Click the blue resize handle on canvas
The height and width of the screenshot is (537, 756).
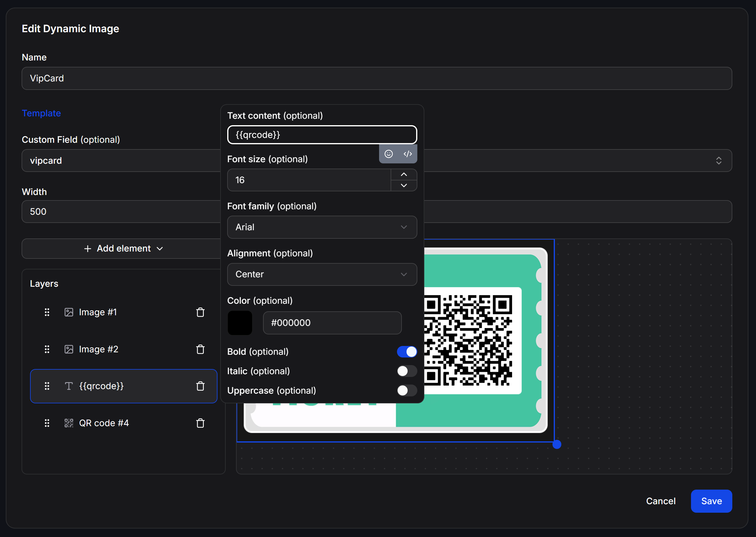(x=557, y=444)
